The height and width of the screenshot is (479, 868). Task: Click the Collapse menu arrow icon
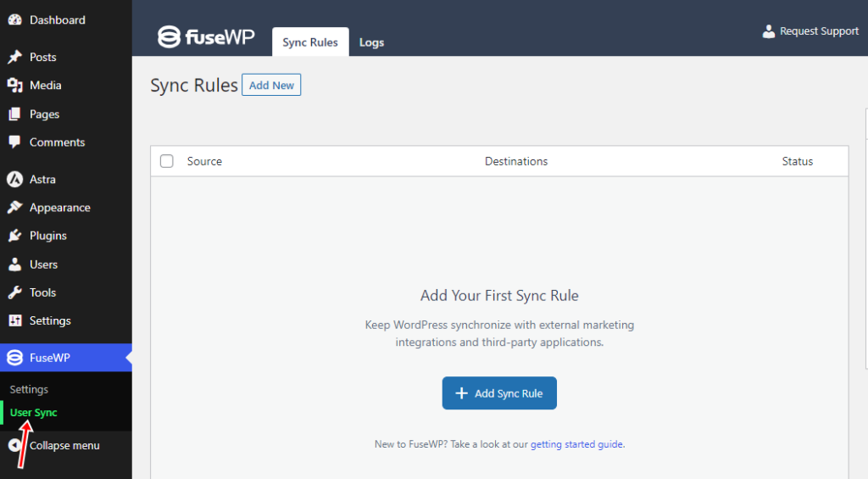(15, 445)
